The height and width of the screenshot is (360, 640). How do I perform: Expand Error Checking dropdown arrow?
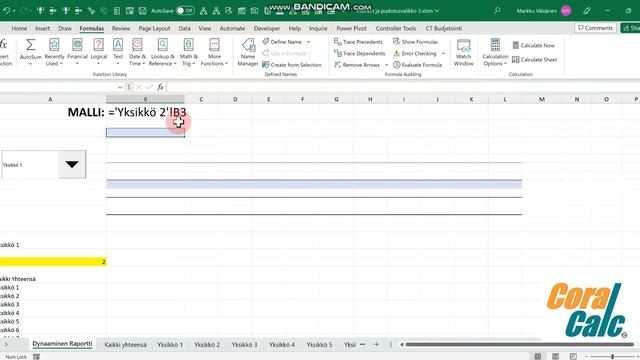point(443,53)
